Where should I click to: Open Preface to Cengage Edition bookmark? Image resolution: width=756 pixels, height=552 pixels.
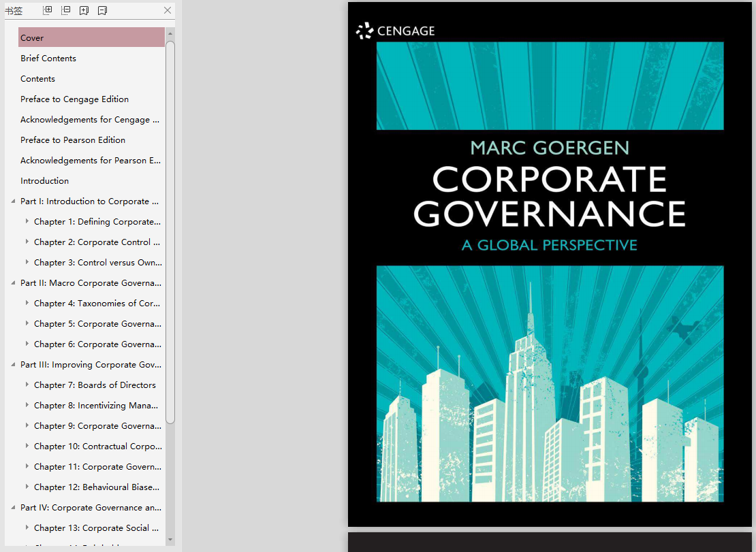click(x=74, y=99)
